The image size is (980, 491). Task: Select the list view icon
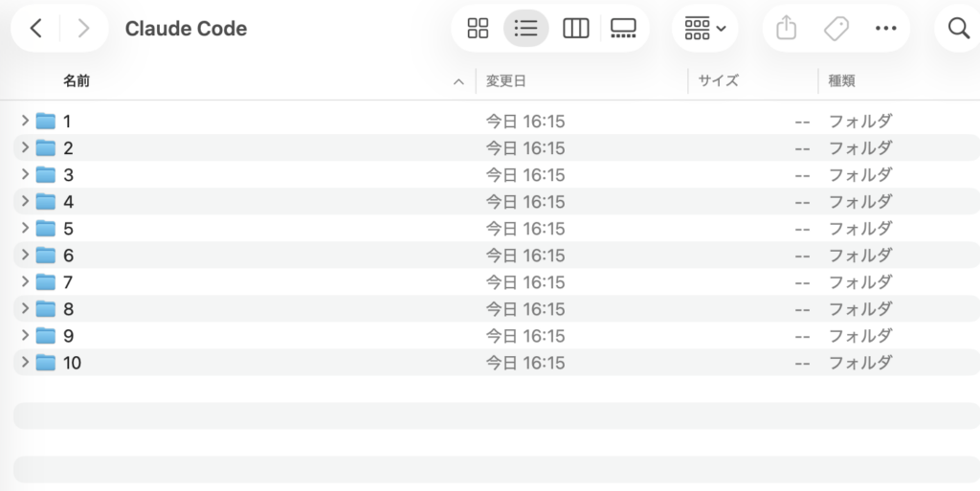click(526, 29)
